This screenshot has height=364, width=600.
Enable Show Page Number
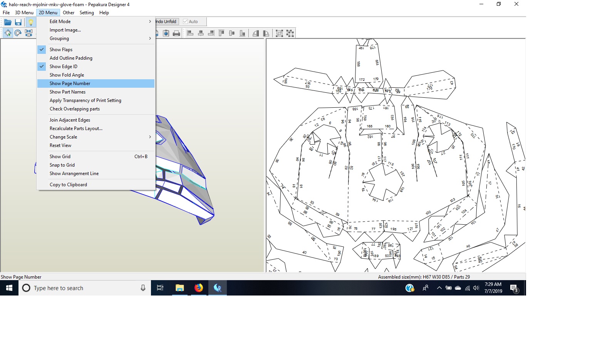(x=96, y=83)
